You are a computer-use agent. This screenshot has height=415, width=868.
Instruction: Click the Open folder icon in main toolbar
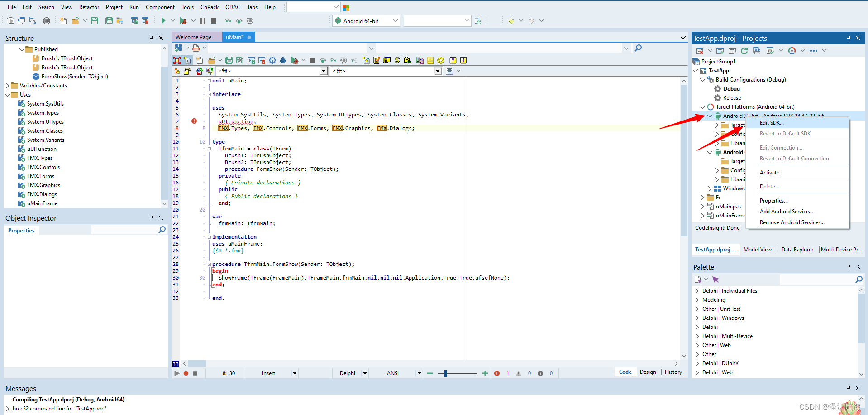75,21
